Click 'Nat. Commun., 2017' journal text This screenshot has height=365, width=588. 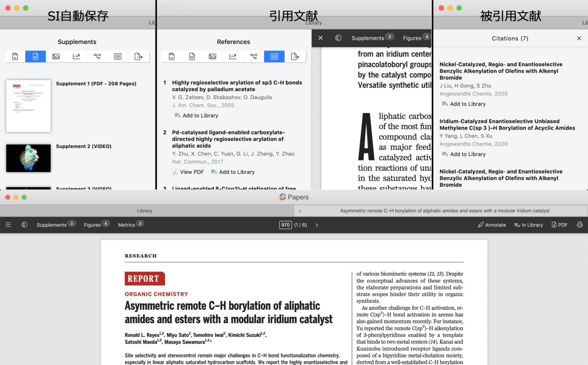tap(198, 162)
